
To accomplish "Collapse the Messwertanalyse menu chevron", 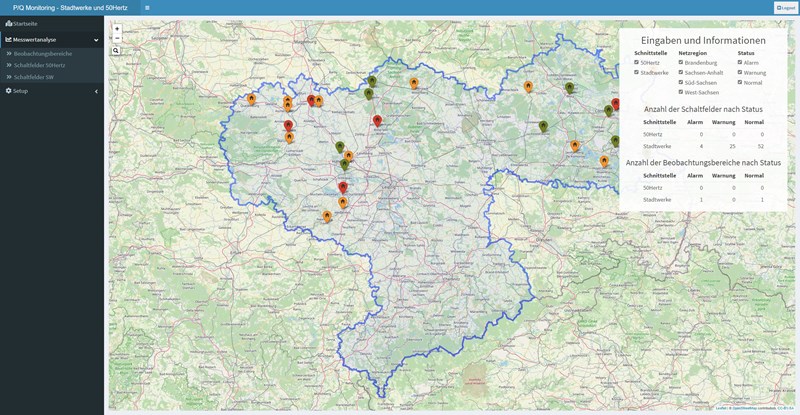I will coord(96,40).
